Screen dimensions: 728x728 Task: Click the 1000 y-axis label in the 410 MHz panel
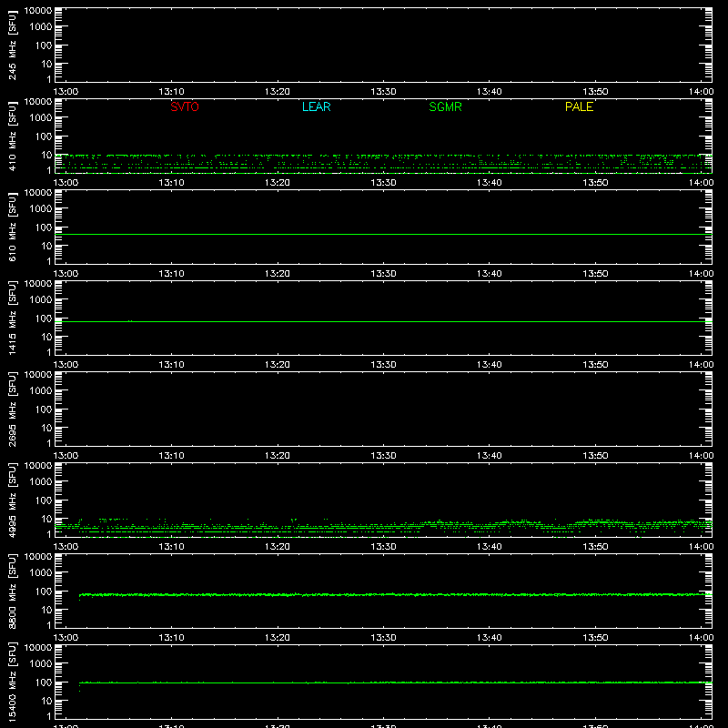coord(41,118)
